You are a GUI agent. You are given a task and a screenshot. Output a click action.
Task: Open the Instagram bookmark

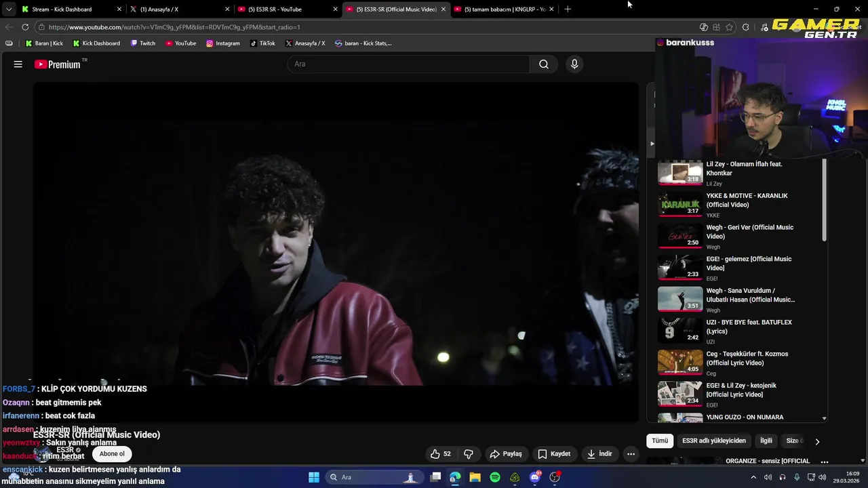point(223,43)
